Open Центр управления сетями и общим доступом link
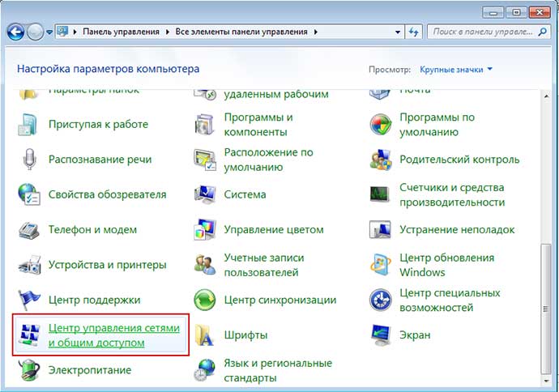This screenshot has width=559, height=392. click(x=114, y=335)
